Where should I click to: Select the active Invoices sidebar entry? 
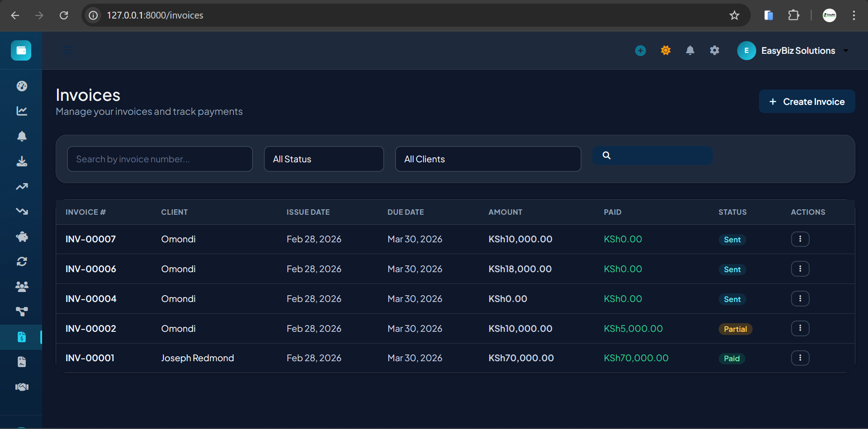tap(21, 337)
